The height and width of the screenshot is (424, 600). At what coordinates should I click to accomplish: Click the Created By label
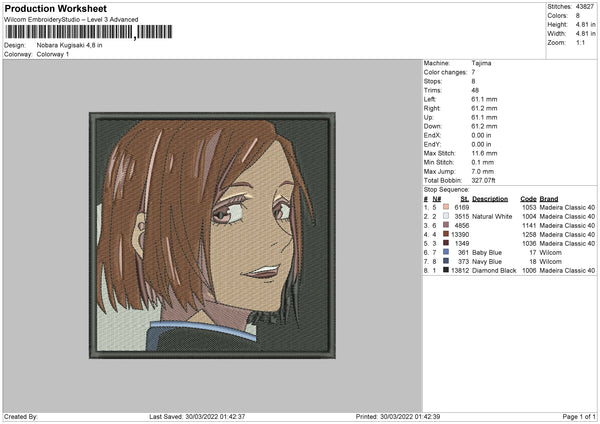pyautogui.click(x=21, y=417)
